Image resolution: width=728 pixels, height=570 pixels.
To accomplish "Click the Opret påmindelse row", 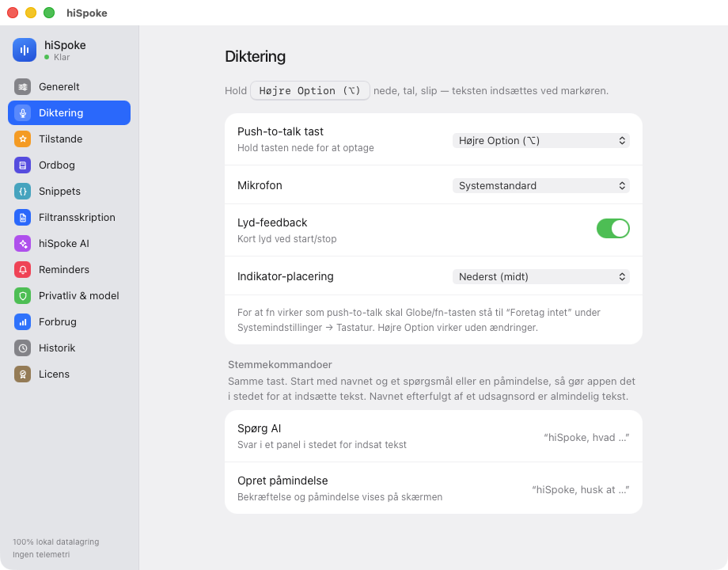I will pos(434,488).
